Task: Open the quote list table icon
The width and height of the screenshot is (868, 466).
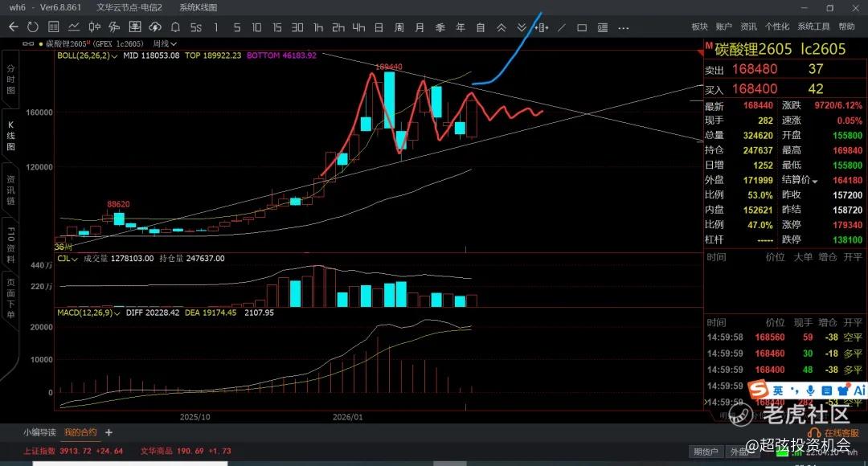Action: click(x=54, y=27)
